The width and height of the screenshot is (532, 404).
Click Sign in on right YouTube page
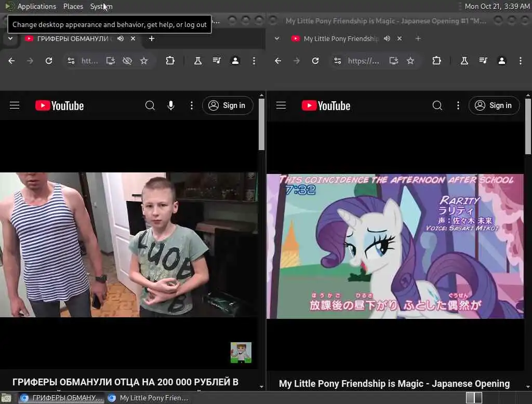pos(494,105)
